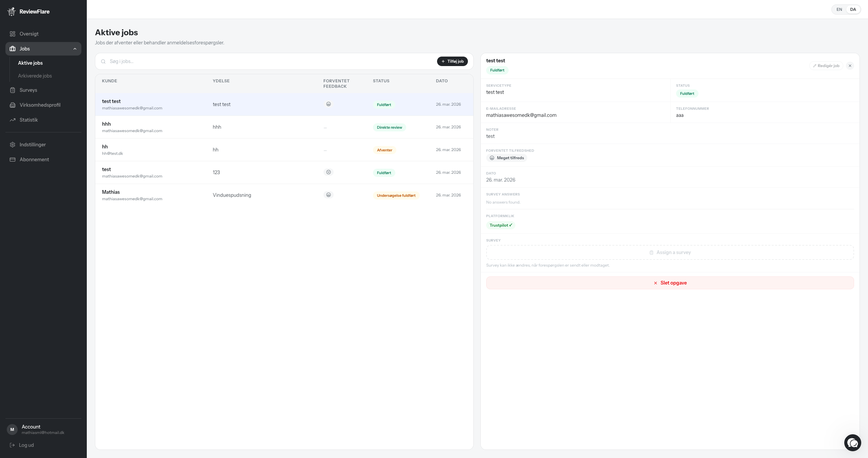
Task: Go to Arkiverede jobs
Action: (x=35, y=76)
